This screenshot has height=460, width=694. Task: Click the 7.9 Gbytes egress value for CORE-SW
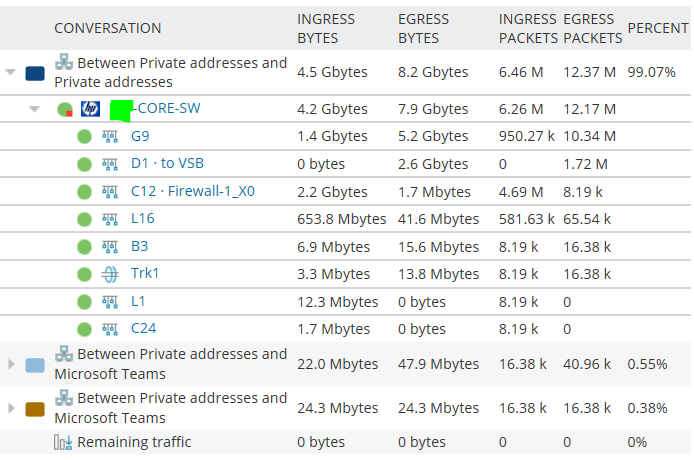tap(433, 109)
